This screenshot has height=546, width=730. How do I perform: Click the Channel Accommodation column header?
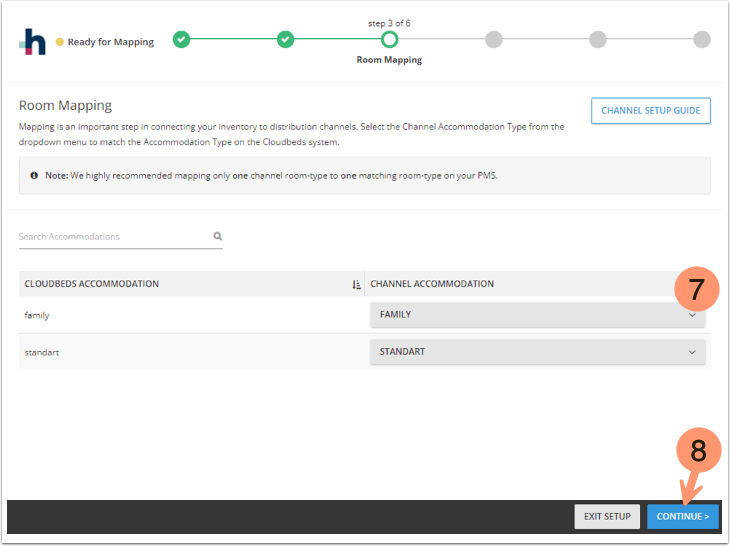[432, 284]
